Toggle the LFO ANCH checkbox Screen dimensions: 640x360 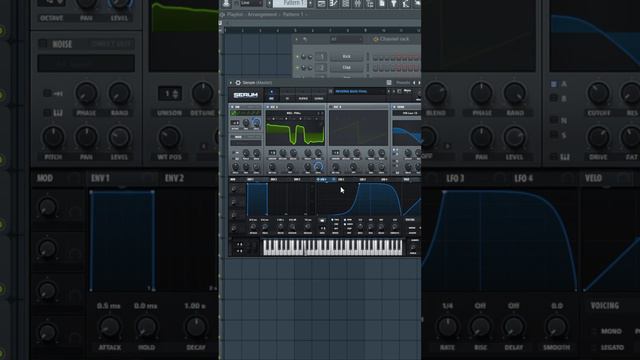(x=345, y=224)
